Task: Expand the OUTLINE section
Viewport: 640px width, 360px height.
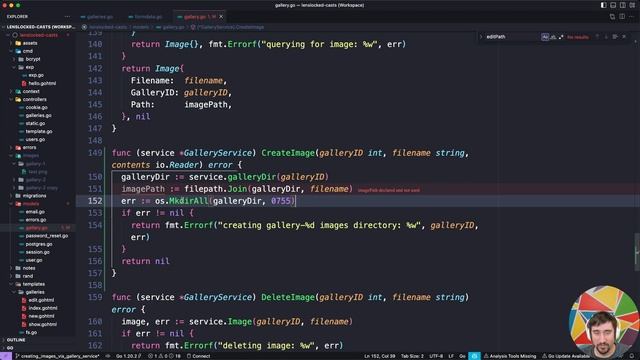Action: coord(16,340)
